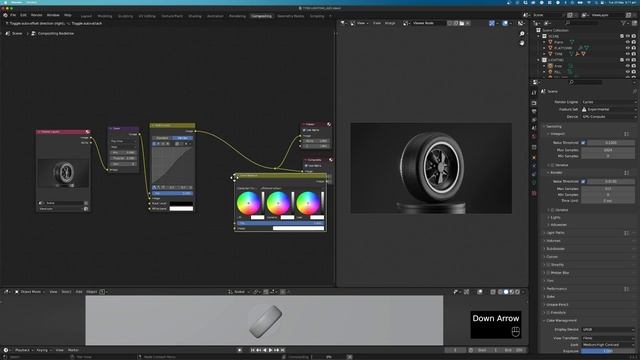
Task: Open the View Transform dropdown
Action: (x=609, y=338)
